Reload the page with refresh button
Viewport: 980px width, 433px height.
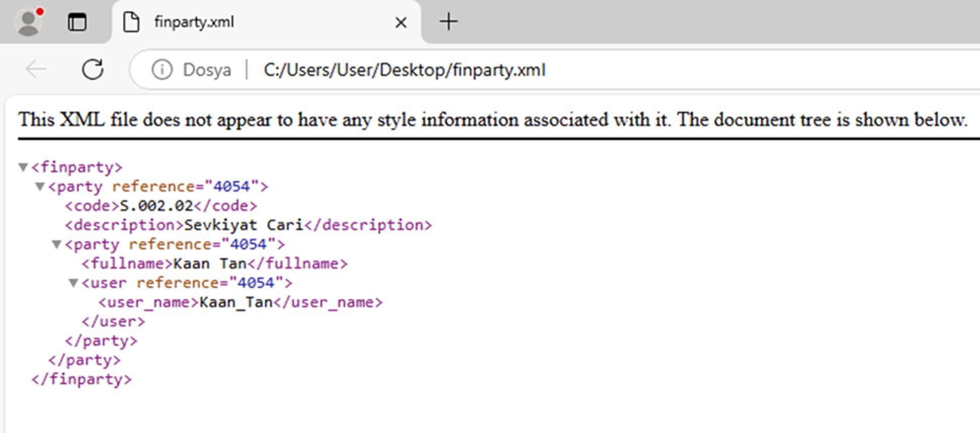coord(93,70)
